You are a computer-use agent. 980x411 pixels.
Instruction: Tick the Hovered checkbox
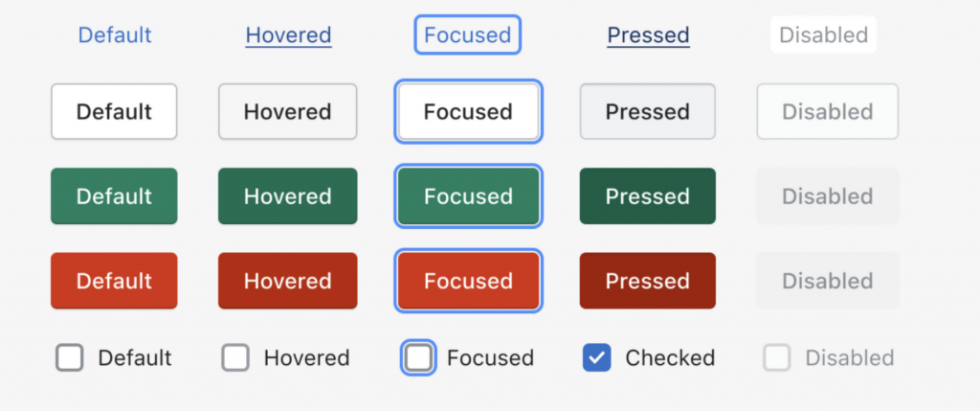235,357
